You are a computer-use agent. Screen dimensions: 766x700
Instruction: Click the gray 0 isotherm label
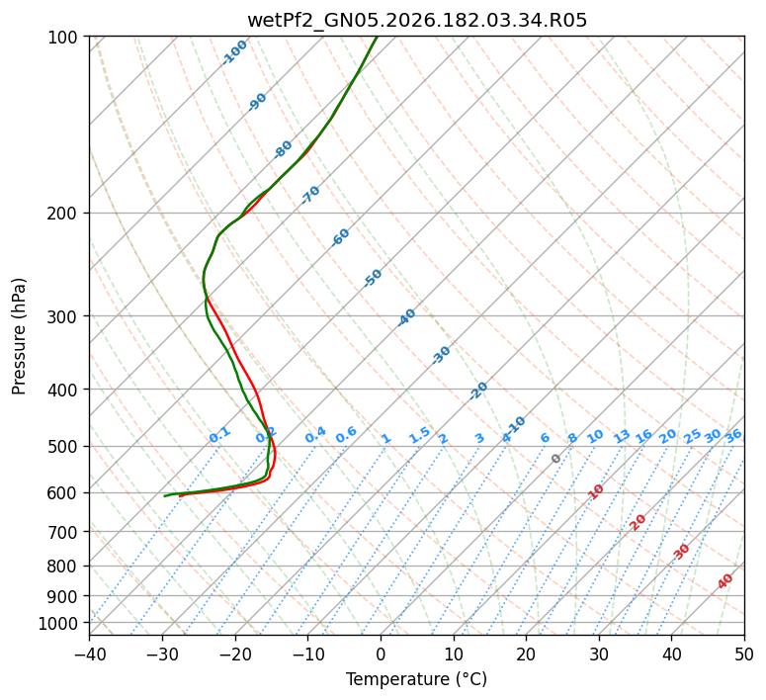click(555, 458)
